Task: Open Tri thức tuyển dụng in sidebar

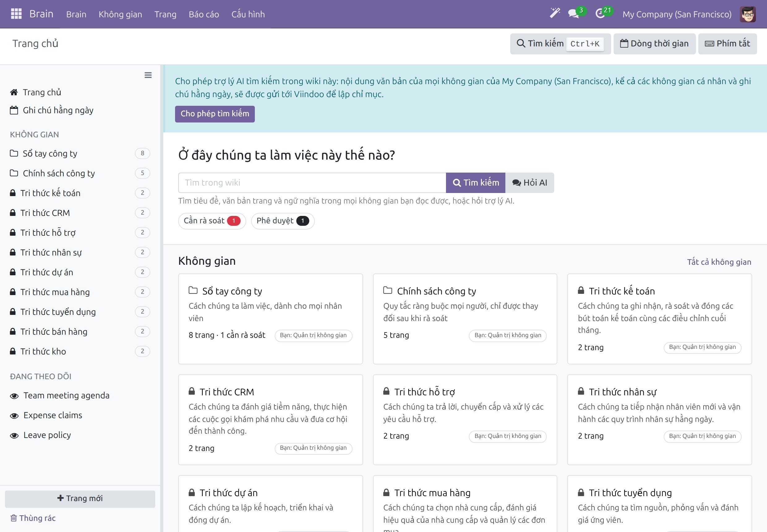Action: tap(80, 312)
